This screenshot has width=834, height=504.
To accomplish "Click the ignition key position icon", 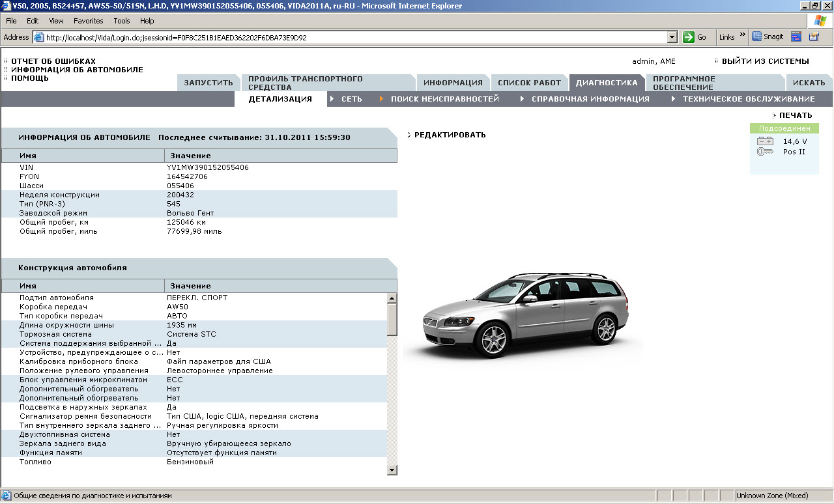I will (765, 152).
